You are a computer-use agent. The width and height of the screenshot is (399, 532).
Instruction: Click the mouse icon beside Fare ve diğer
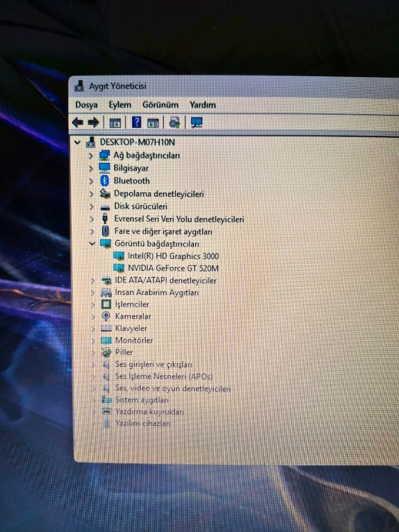pyautogui.click(x=105, y=231)
